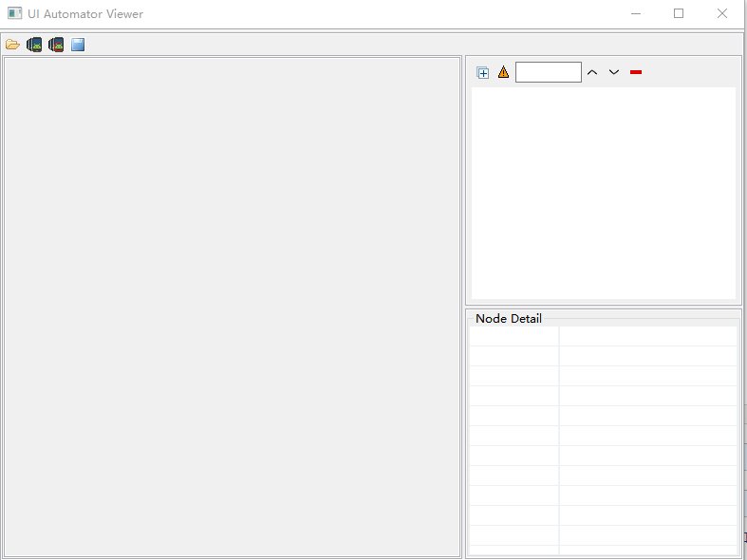Save the current screenshot and hierarchy

[x=78, y=45]
